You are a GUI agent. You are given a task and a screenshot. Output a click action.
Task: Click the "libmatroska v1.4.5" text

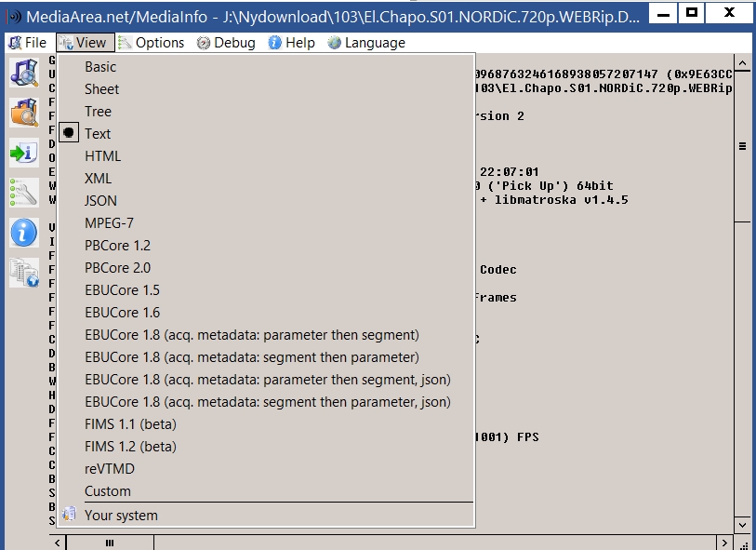click(562, 200)
